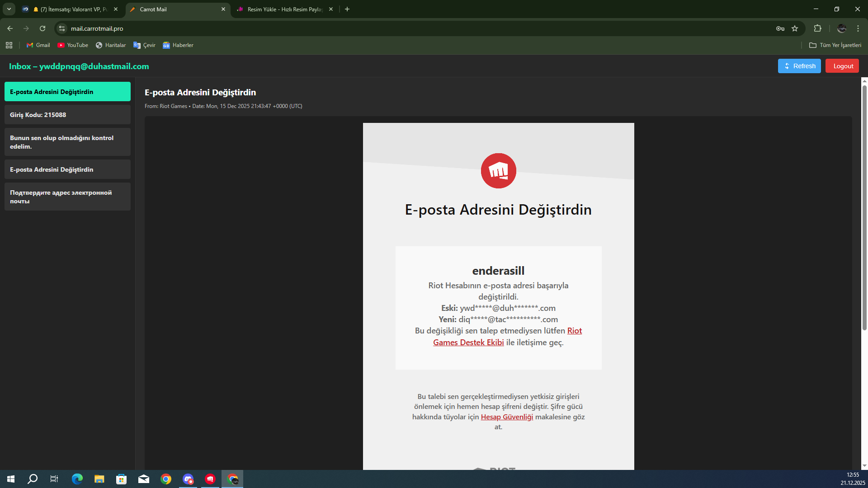Open the Extensions puzzle icon
Screen dimensions: 868x488
[x=817, y=28]
